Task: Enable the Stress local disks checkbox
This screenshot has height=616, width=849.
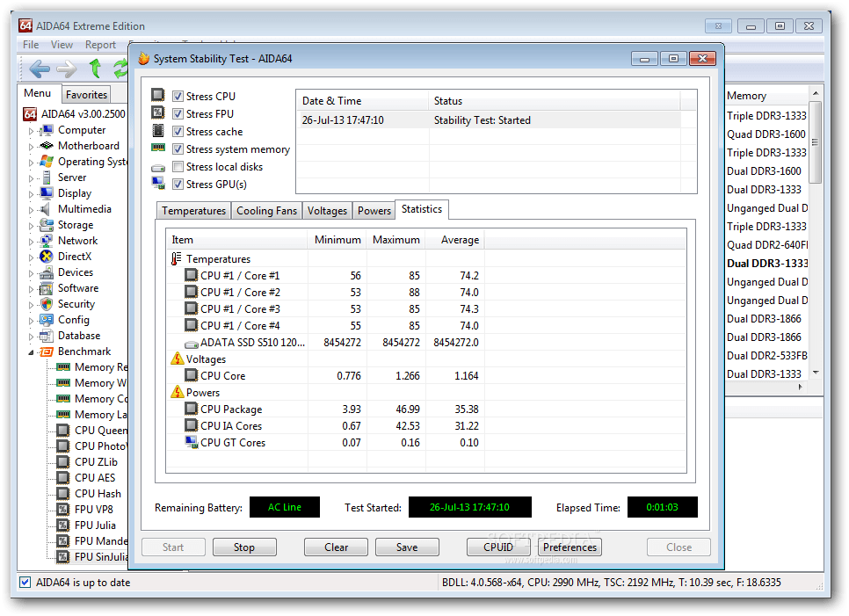Action: pyautogui.click(x=178, y=167)
